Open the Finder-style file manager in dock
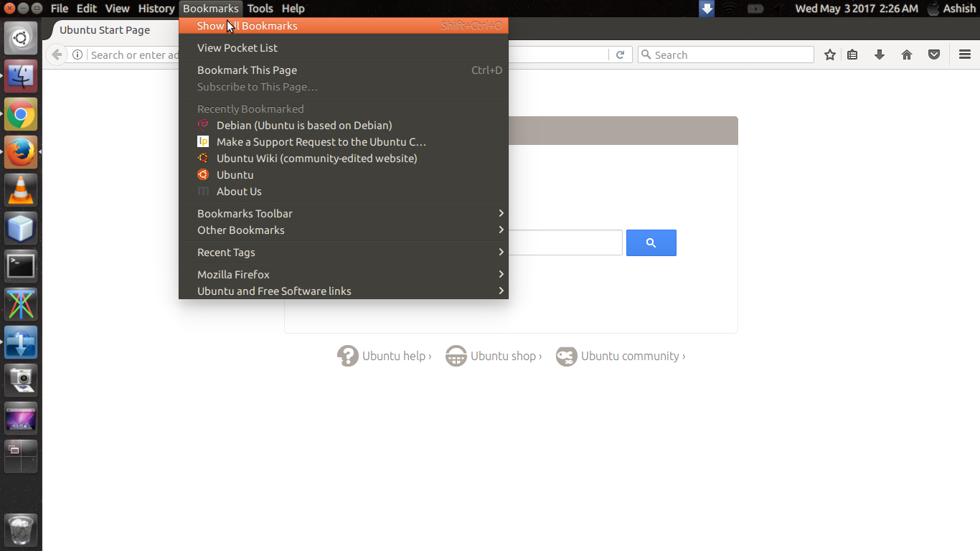The image size is (980, 551). [21, 76]
